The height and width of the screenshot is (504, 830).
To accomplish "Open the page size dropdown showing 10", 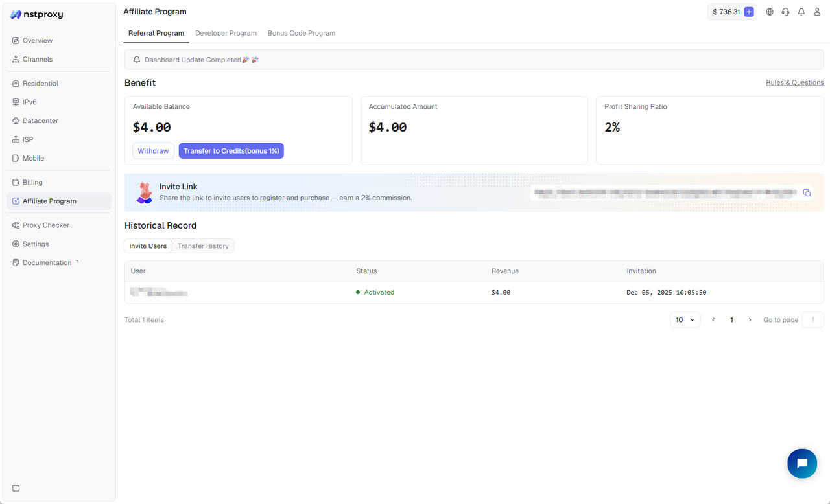I will pos(685,319).
